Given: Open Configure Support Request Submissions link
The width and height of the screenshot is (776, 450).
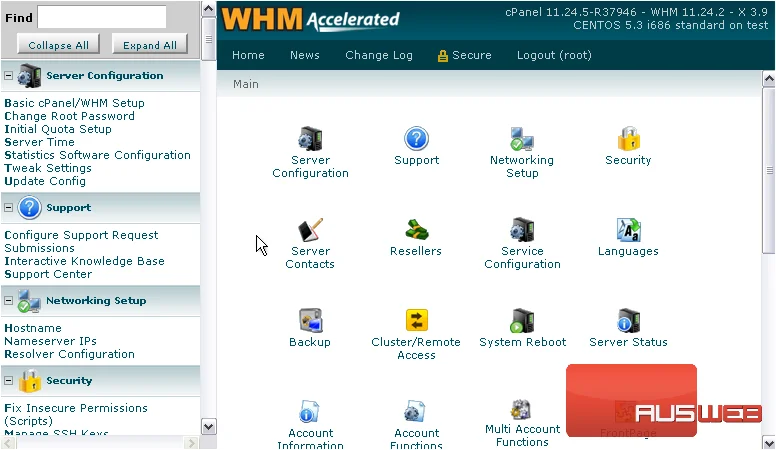Looking at the screenshot, I should [x=81, y=242].
